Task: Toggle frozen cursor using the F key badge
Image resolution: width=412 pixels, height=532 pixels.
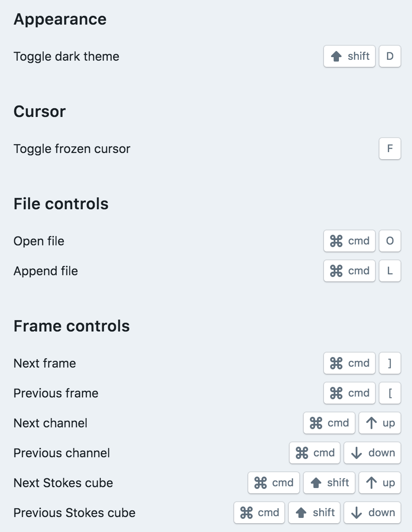Action: click(389, 149)
